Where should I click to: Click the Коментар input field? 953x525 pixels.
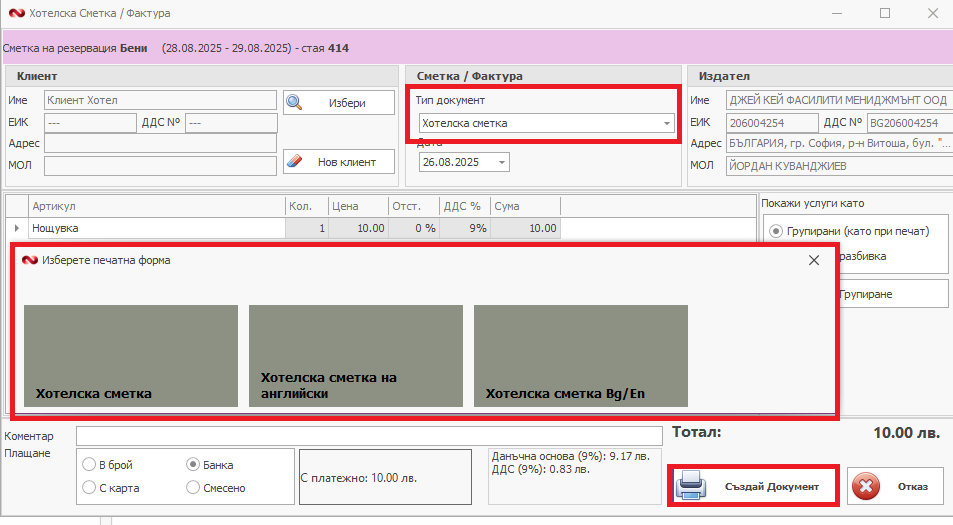pos(369,436)
